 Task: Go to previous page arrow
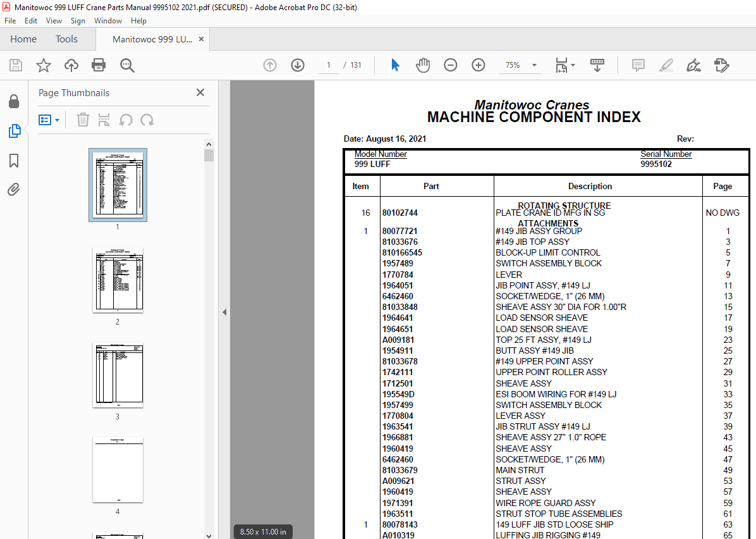pos(270,65)
